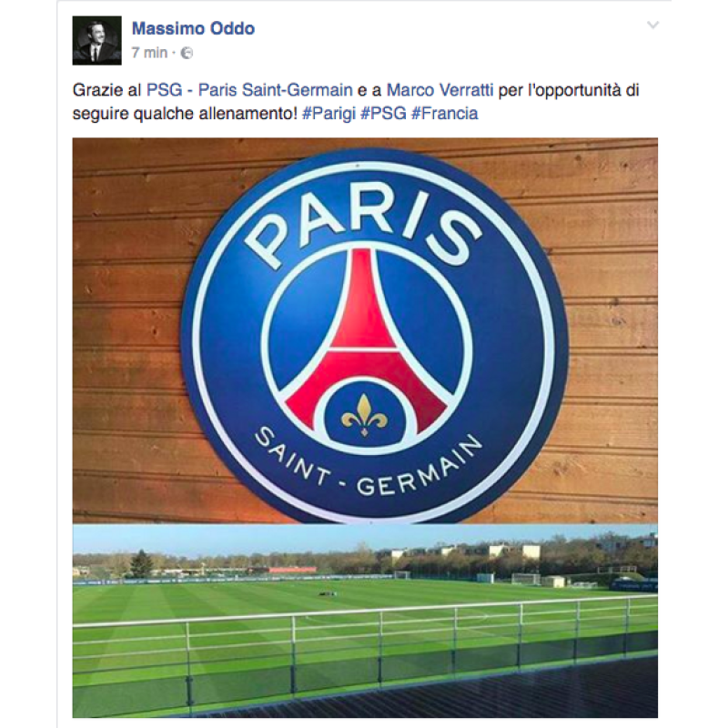Click the #Parigi hashtag
Viewport: 728px width, 728px height.
click(329, 114)
